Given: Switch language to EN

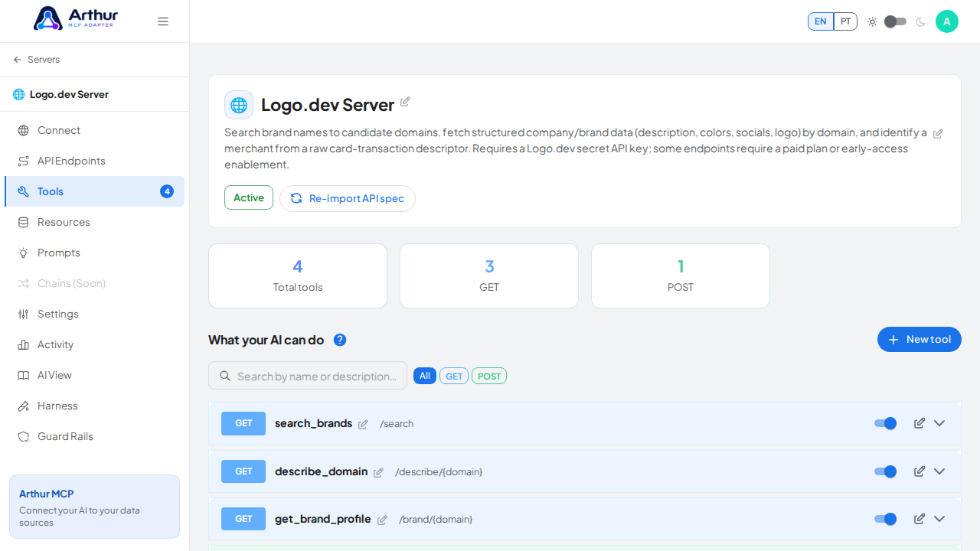Looking at the screenshot, I should [x=821, y=21].
